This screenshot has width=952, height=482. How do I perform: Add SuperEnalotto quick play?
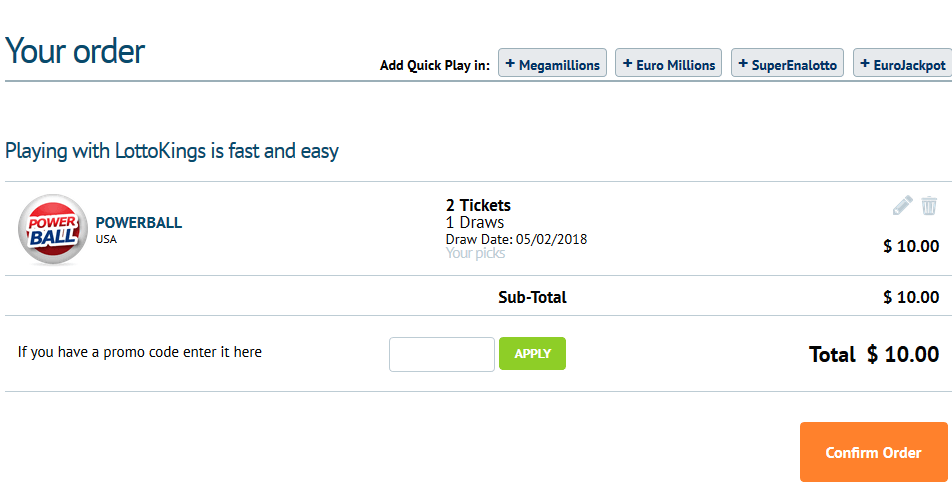click(x=787, y=63)
